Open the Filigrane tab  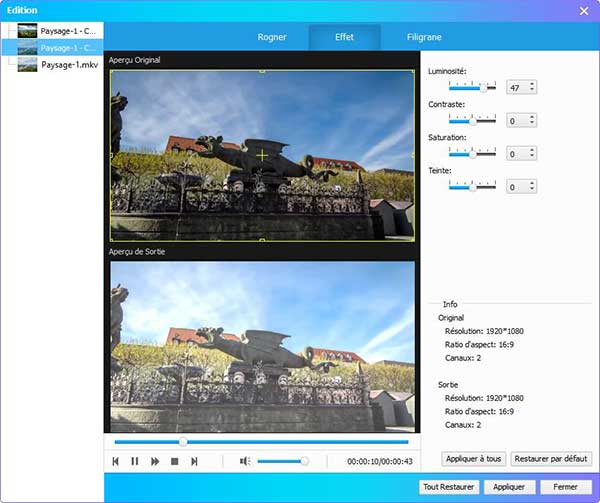coord(426,38)
